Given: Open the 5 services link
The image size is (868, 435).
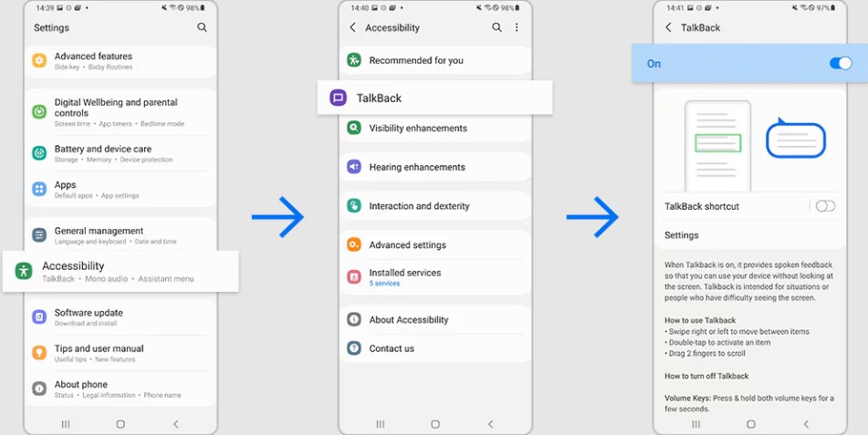Looking at the screenshot, I should coord(384,284).
